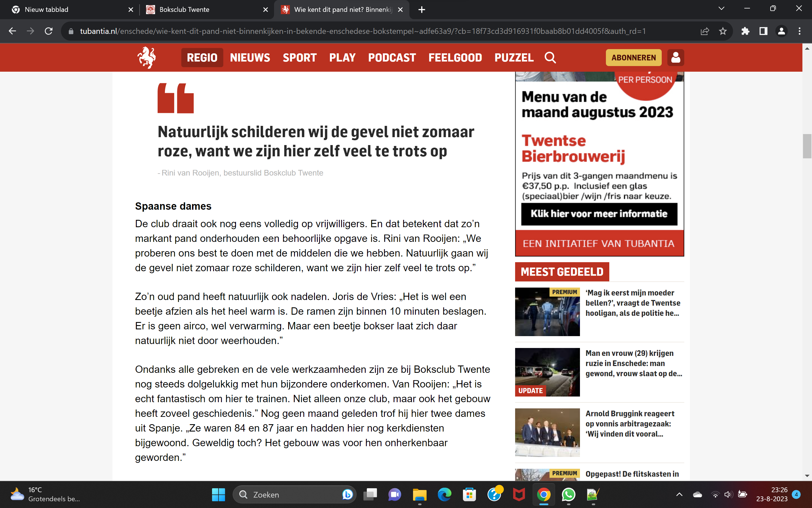Click the Tubantia horse logo
Image resolution: width=812 pixels, height=508 pixels.
click(147, 58)
